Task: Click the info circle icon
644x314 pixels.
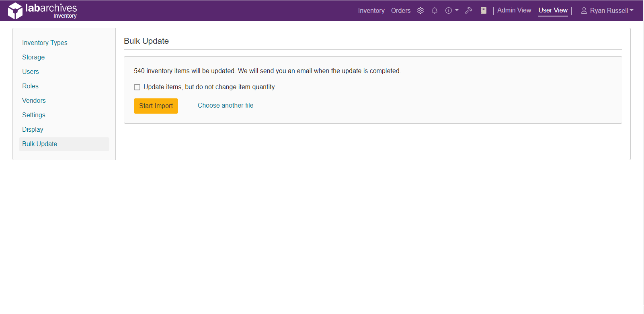Action: pos(449,11)
